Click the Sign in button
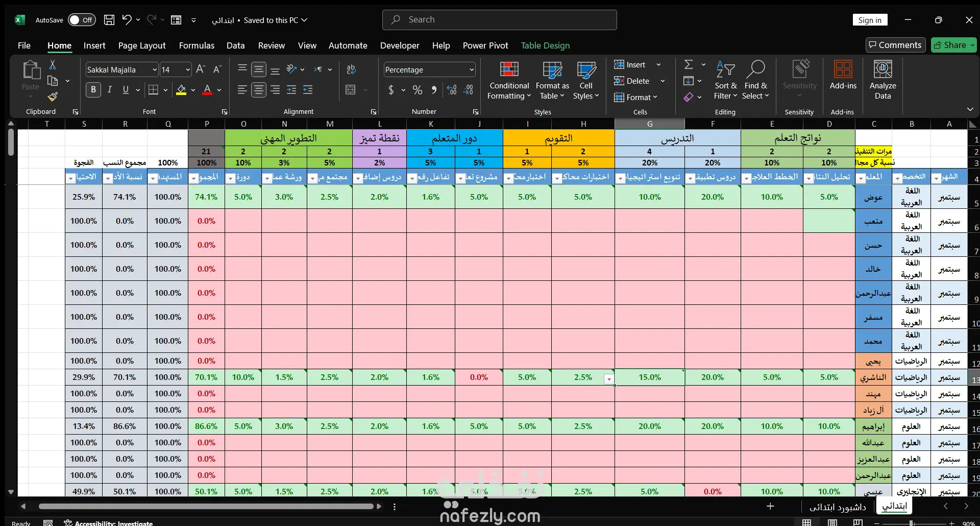The image size is (980, 526). (x=870, y=20)
